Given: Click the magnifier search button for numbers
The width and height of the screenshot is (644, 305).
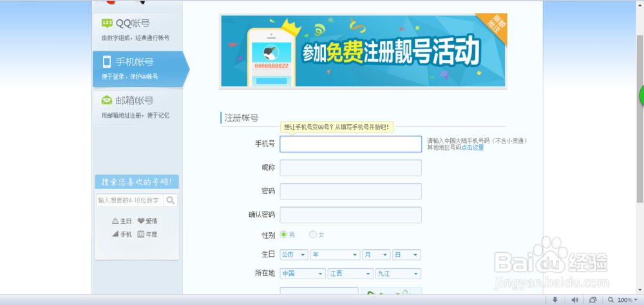Looking at the screenshot, I should pyautogui.click(x=171, y=201).
